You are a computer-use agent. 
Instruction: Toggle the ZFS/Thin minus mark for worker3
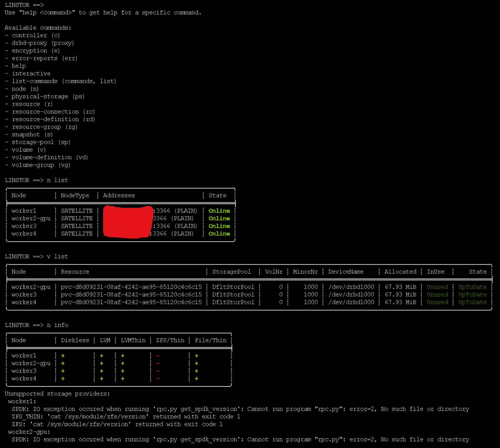pyautogui.click(x=158, y=371)
